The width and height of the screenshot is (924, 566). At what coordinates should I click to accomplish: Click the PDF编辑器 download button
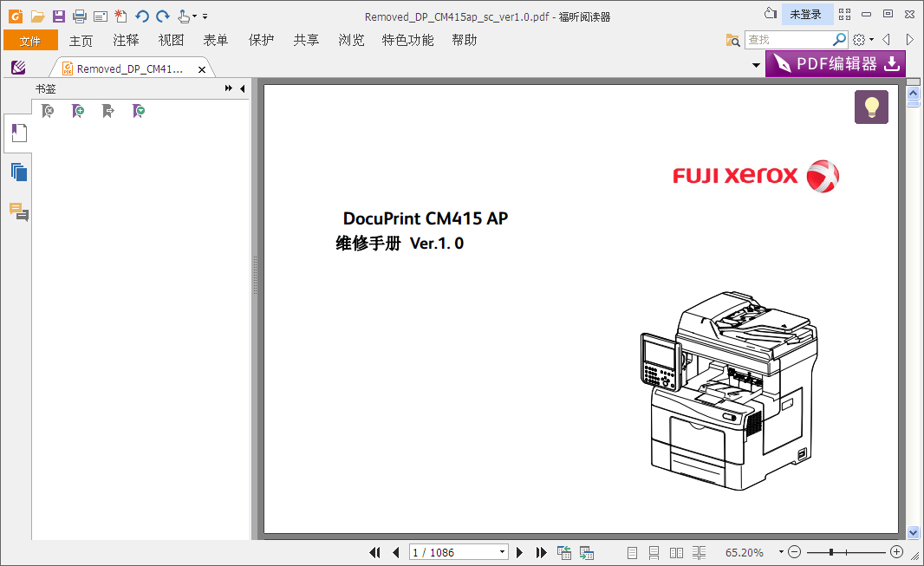[x=836, y=63]
